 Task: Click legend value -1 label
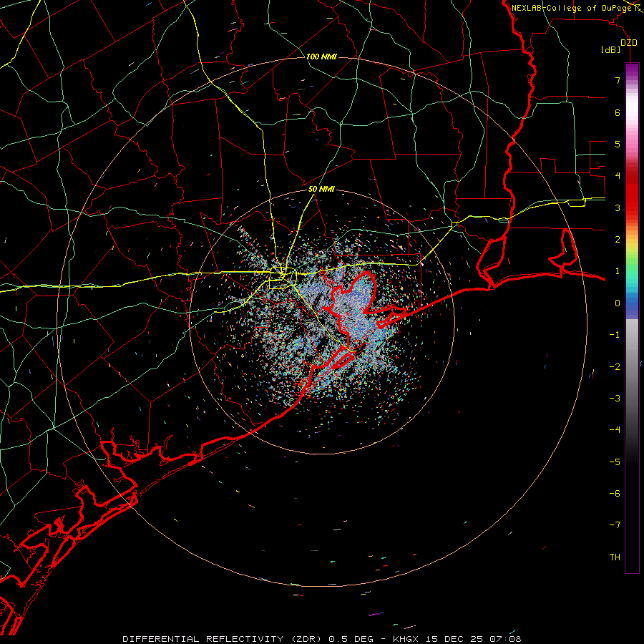[x=615, y=335]
